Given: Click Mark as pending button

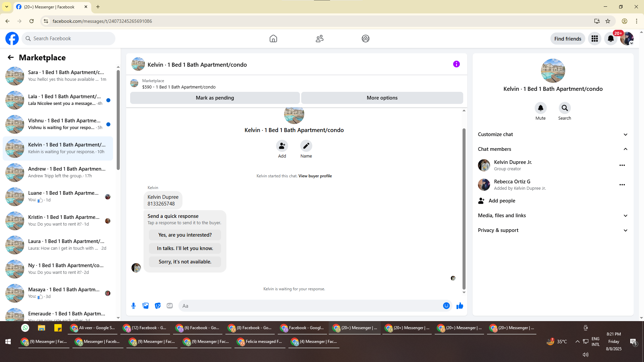Looking at the screenshot, I should [215, 98].
